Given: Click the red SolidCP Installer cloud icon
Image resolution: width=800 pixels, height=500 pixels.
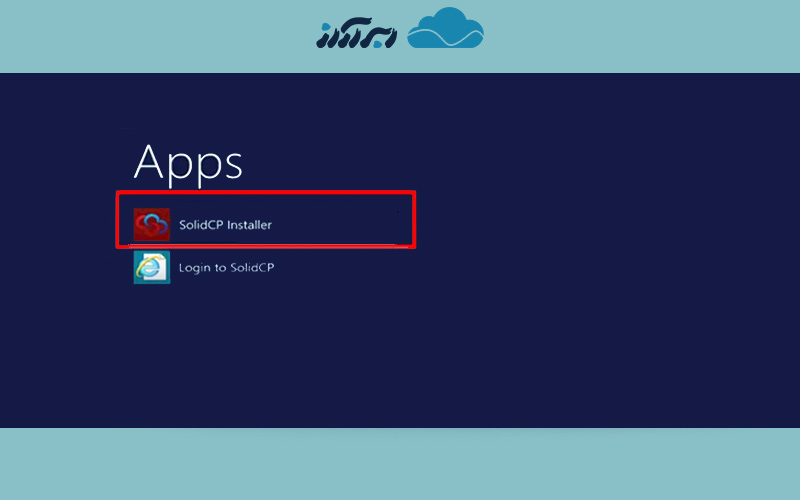Looking at the screenshot, I should click(151, 225).
